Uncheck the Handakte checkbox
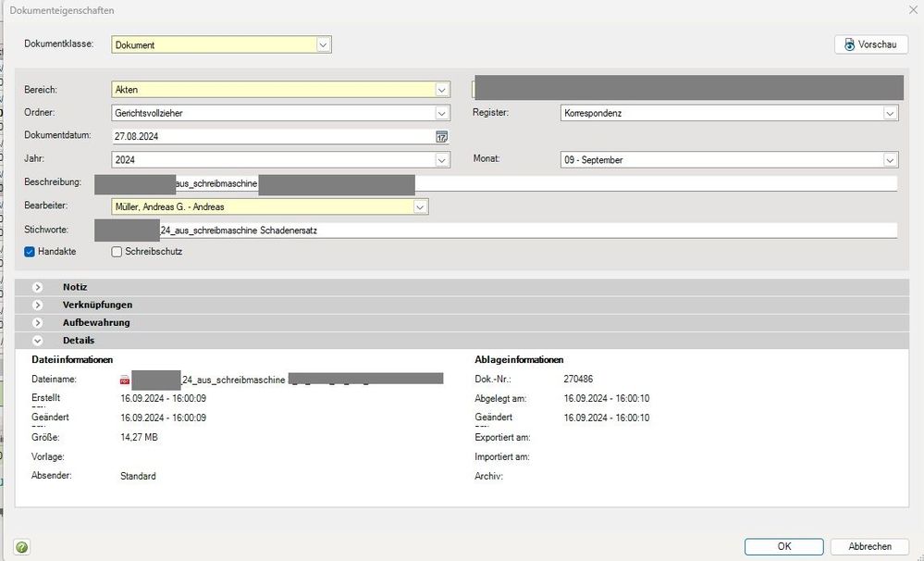The image size is (924, 561). 30,251
